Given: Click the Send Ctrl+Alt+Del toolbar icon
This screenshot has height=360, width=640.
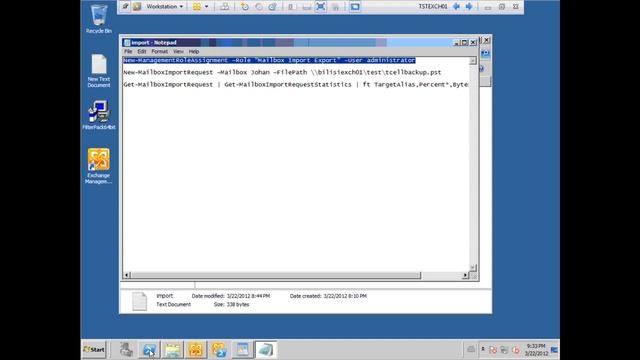Looking at the screenshot, I should 224,7.
